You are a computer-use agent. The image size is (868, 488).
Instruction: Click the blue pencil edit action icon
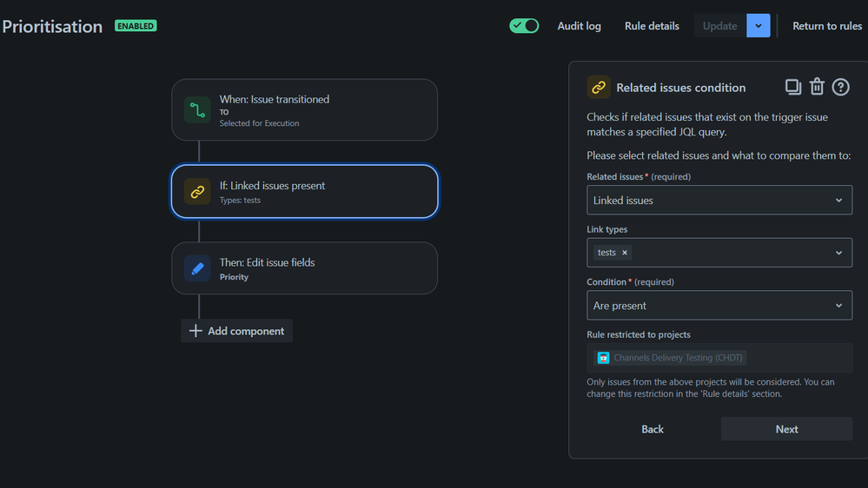pos(197,268)
